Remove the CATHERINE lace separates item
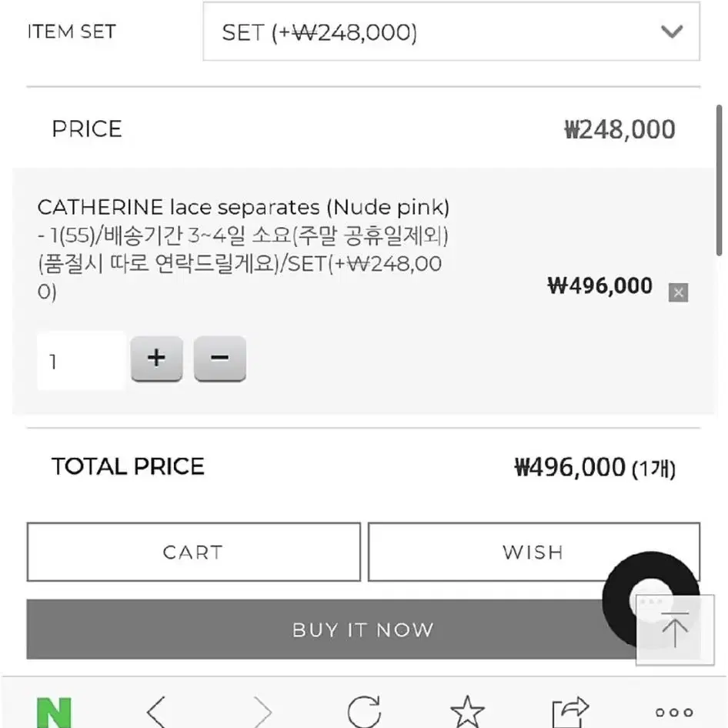This screenshot has height=728, width=728. 678,292
